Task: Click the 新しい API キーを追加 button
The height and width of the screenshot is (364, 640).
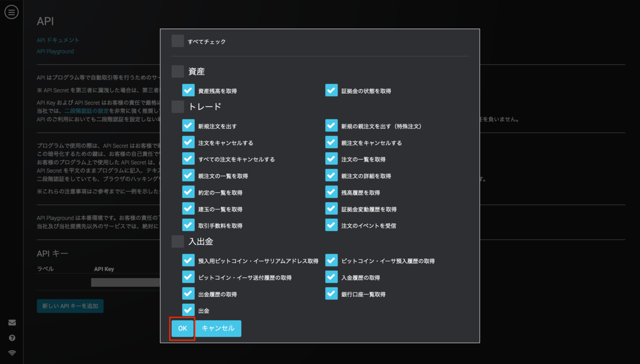Action: [x=70, y=306]
